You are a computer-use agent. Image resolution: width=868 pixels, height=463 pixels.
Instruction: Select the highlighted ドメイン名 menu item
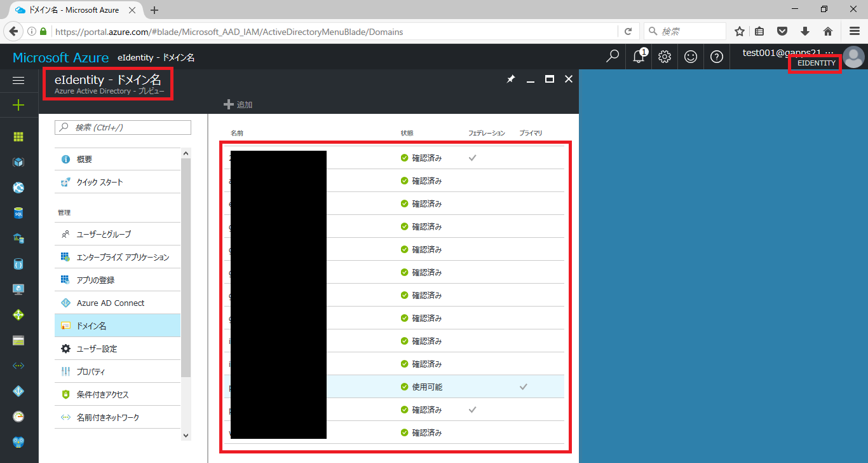click(118, 326)
